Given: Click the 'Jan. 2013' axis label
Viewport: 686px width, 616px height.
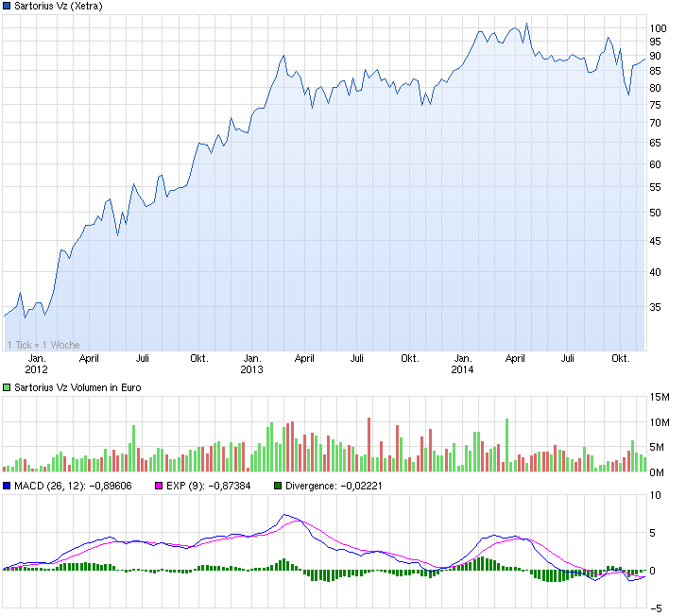Looking at the screenshot, I should [x=251, y=364].
